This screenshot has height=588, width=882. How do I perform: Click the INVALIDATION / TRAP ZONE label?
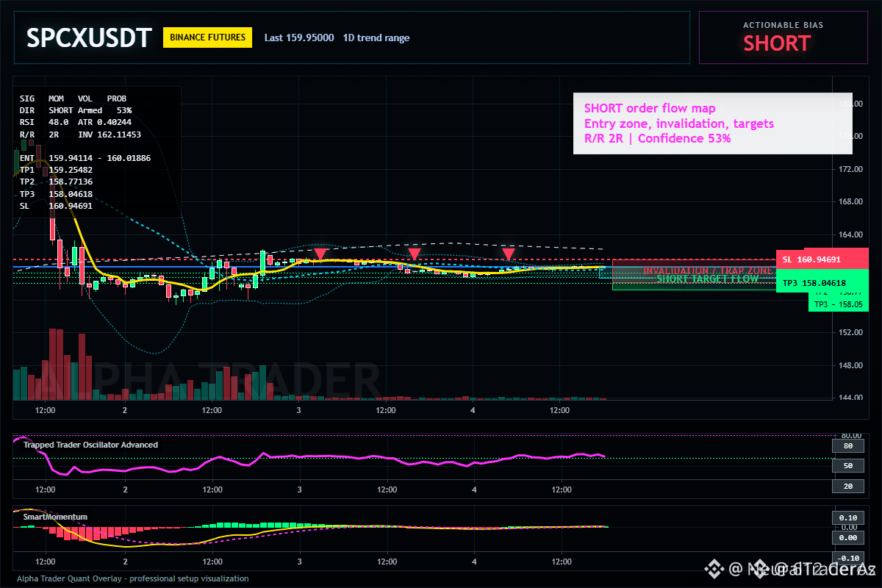[x=706, y=270]
